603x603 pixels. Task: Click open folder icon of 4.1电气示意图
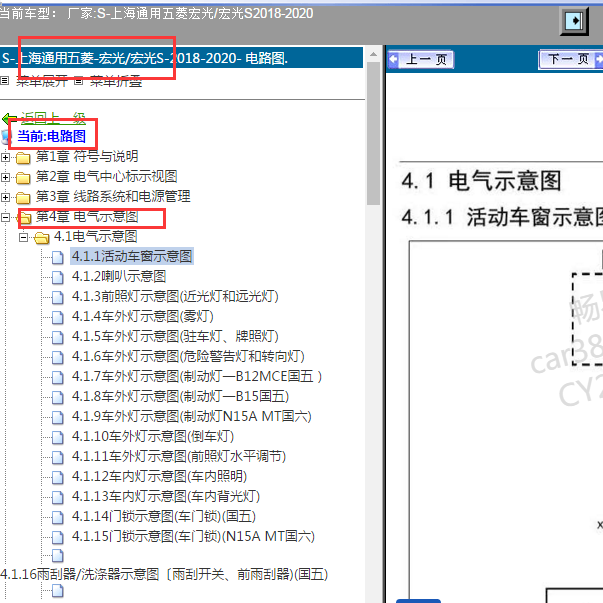pos(42,238)
